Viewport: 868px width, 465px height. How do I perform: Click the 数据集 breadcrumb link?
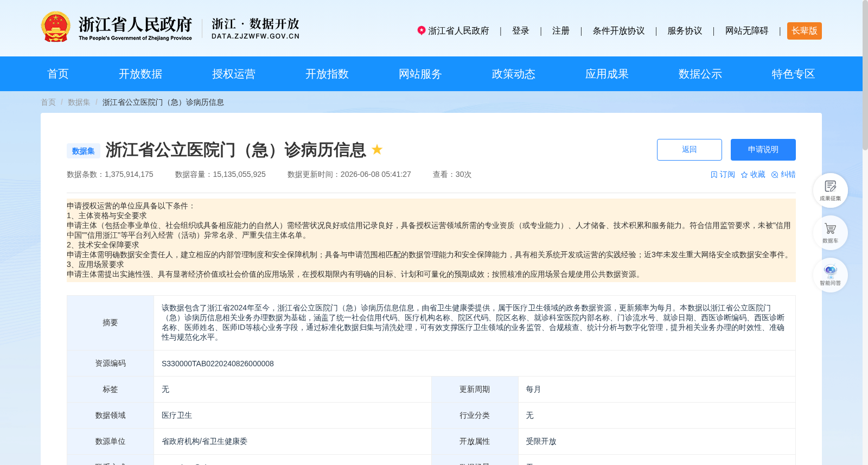(x=79, y=102)
